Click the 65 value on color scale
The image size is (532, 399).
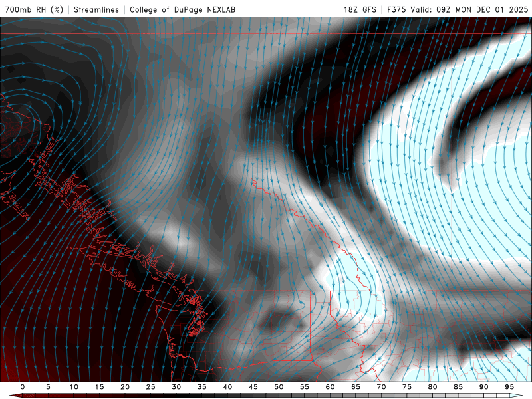(x=356, y=387)
